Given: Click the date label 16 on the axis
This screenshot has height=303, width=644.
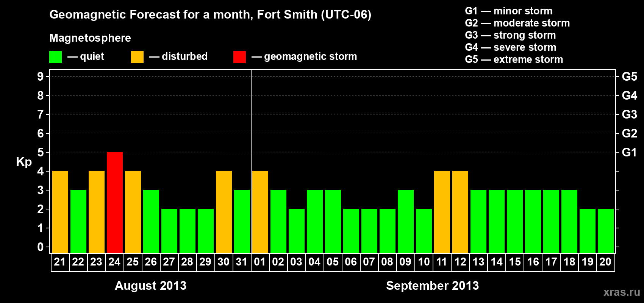Looking at the screenshot, I should pyautogui.click(x=533, y=262).
